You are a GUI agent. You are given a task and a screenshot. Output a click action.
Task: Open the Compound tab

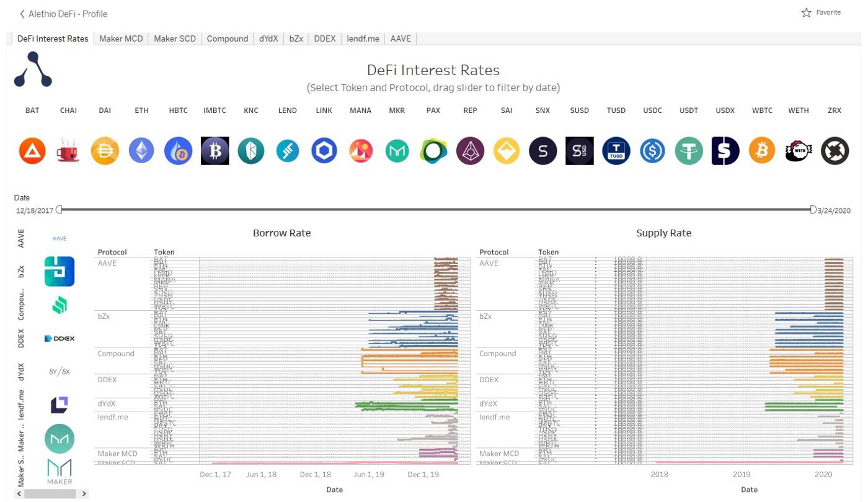coord(228,38)
